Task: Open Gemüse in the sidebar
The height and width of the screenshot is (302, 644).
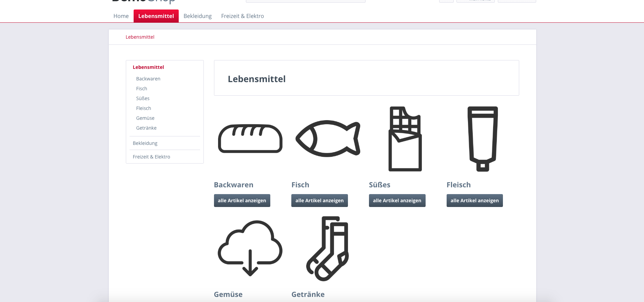Action: [145, 118]
